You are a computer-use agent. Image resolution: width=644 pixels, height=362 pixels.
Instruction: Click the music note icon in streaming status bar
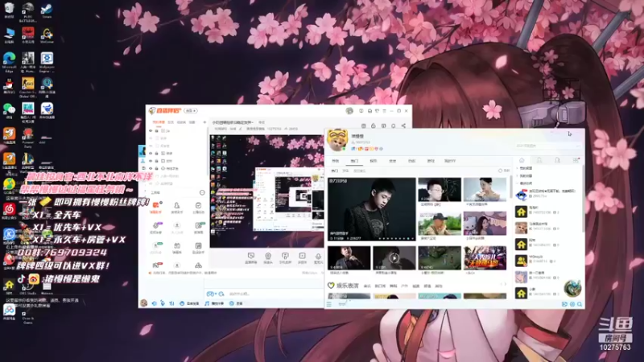click(x=207, y=303)
